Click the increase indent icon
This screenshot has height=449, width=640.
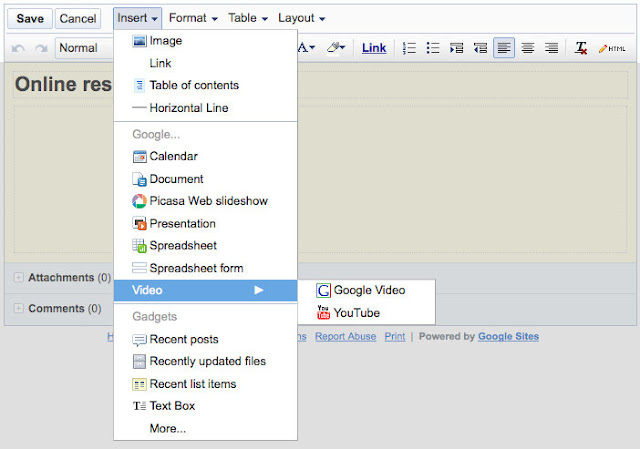(x=457, y=47)
